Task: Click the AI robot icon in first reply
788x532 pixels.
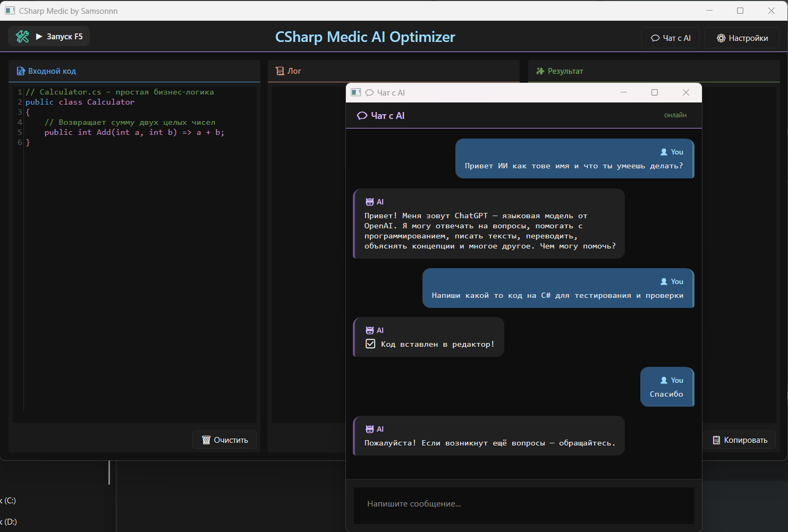Action: pos(370,202)
